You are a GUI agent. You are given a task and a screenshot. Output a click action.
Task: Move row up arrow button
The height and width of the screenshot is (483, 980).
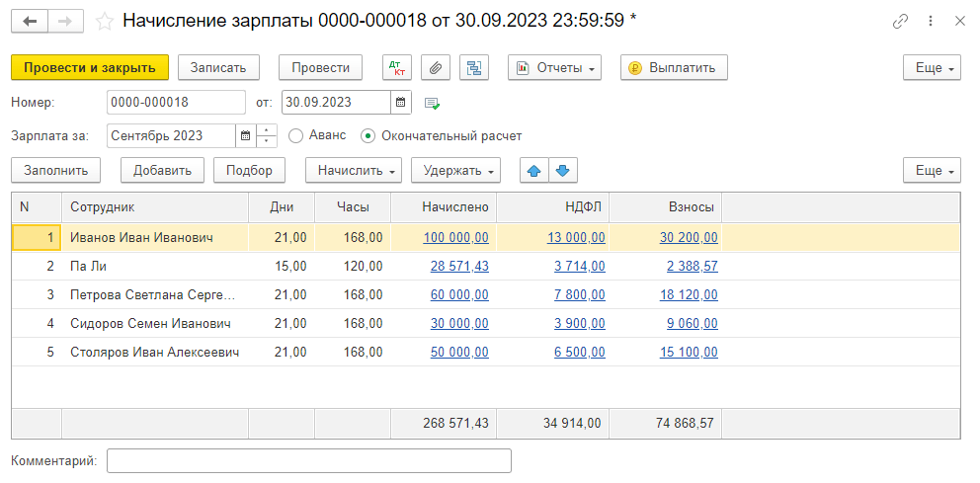point(534,170)
